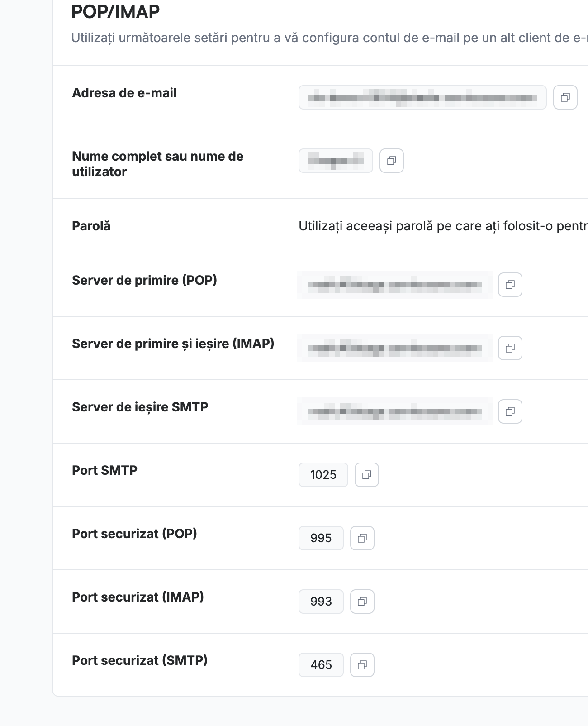This screenshot has height=726, width=588.
Task: Click the POP/IMAP section heading
Action: tap(116, 12)
